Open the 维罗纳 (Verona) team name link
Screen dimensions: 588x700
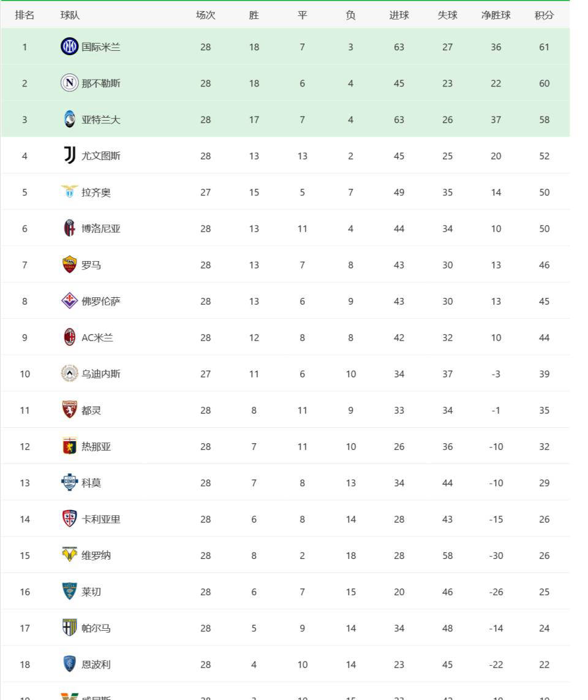pos(96,555)
